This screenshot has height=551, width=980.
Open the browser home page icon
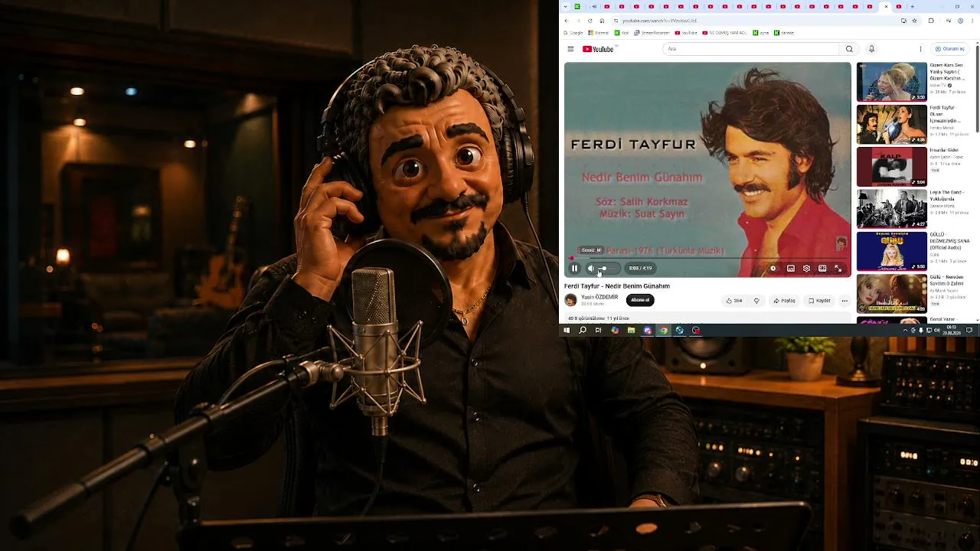click(602, 21)
